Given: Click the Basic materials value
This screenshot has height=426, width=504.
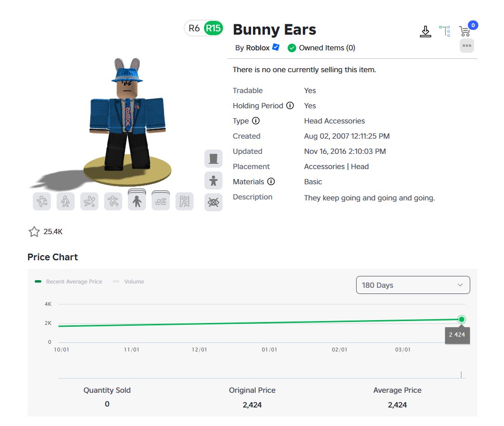Looking at the screenshot, I should pyautogui.click(x=313, y=182).
